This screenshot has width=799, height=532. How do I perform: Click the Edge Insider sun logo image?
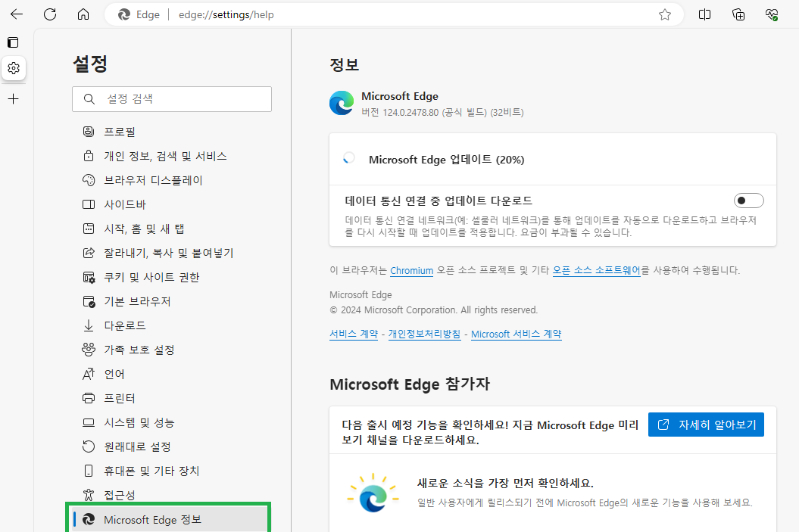click(373, 493)
